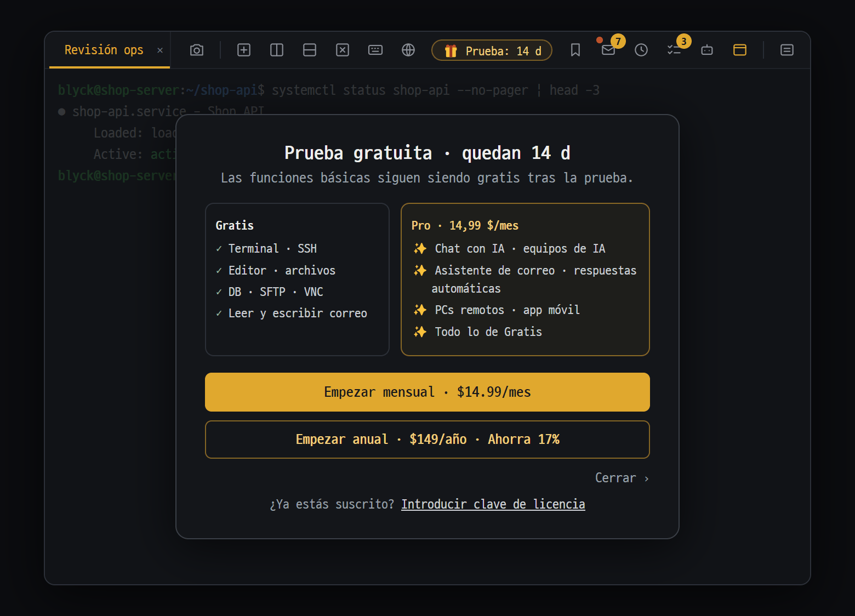
Task: Close the Revisión ops tab
Action: click(160, 50)
